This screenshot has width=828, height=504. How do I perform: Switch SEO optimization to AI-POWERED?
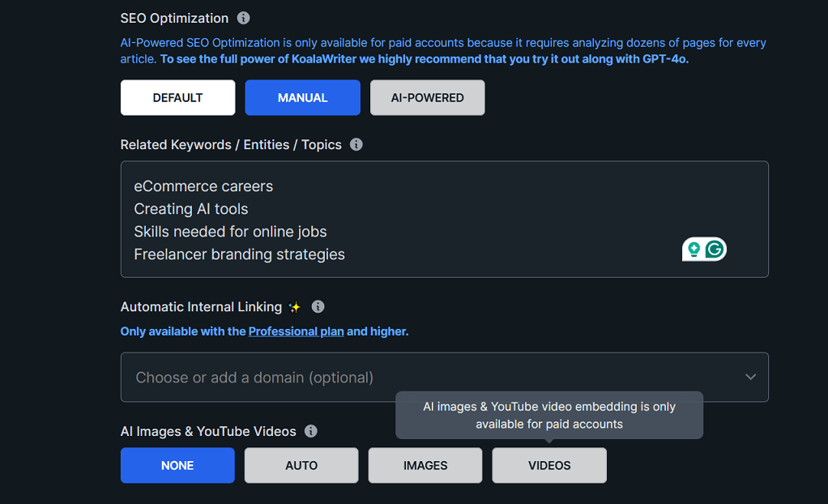427,97
